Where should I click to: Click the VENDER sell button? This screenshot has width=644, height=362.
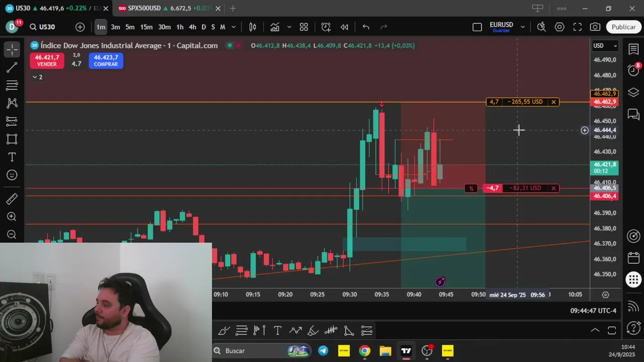[x=47, y=61]
